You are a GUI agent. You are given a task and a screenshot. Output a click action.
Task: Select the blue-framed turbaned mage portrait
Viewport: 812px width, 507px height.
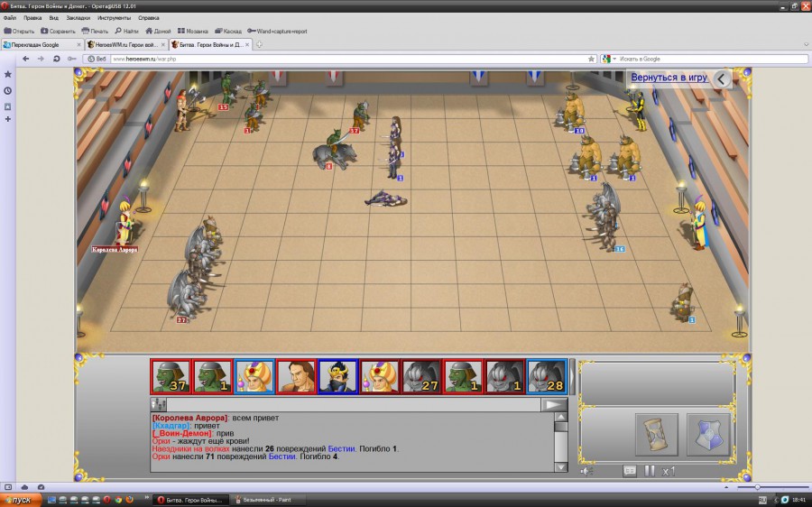click(254, 376)
